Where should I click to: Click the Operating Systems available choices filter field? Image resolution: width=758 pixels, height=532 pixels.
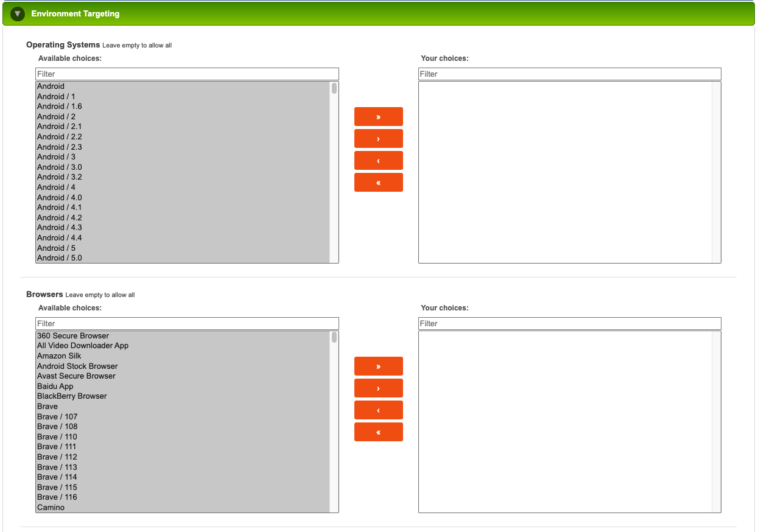187,74
